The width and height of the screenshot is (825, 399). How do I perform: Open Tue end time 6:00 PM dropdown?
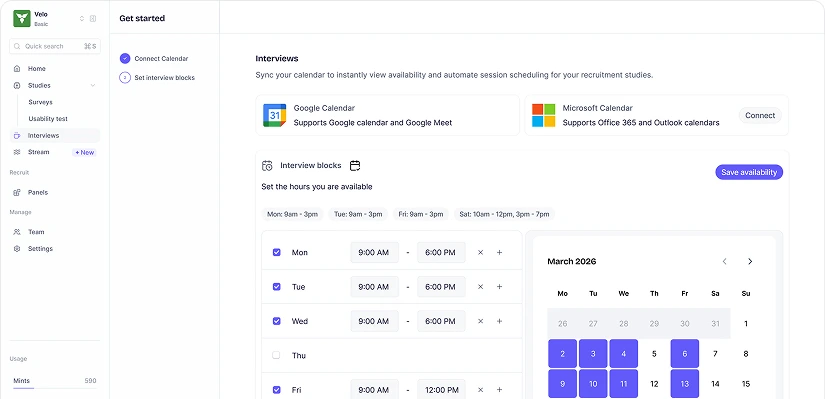tap(441, 287)
